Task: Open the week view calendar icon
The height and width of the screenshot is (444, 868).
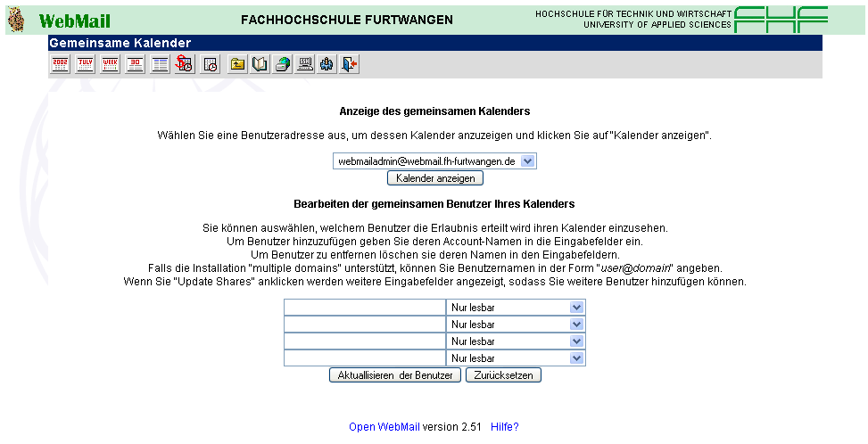Action: coord(110,65)
